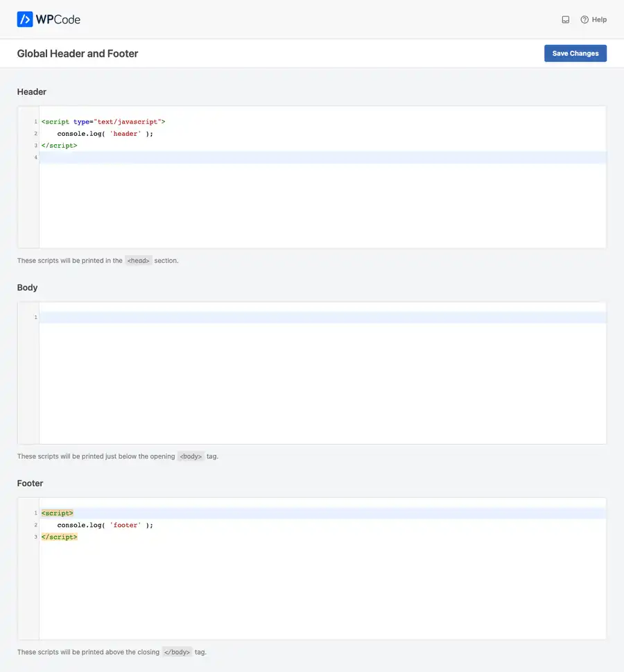
Task: Select the Header section label
Action: [x=31, y=92]
